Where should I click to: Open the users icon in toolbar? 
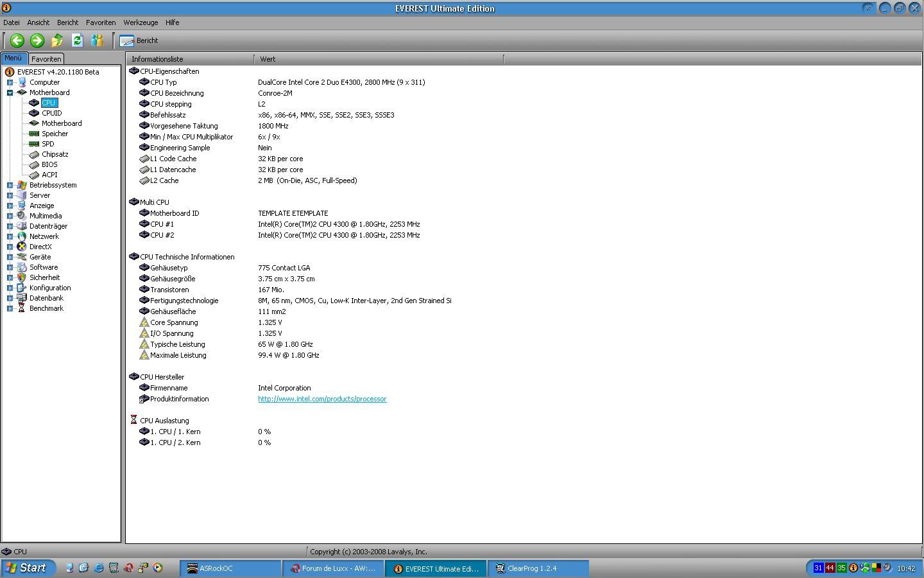click(x=97, y=40)
